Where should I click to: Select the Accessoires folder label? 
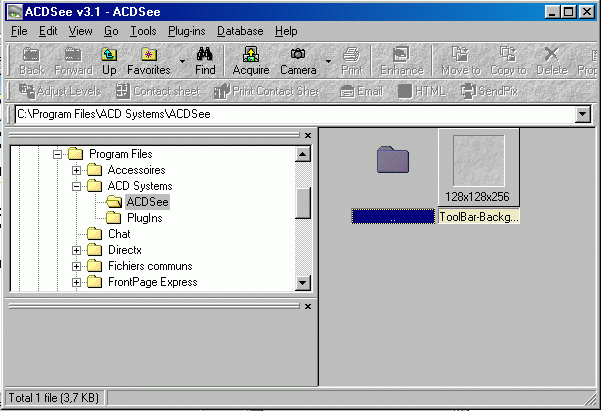click(136, 170)
